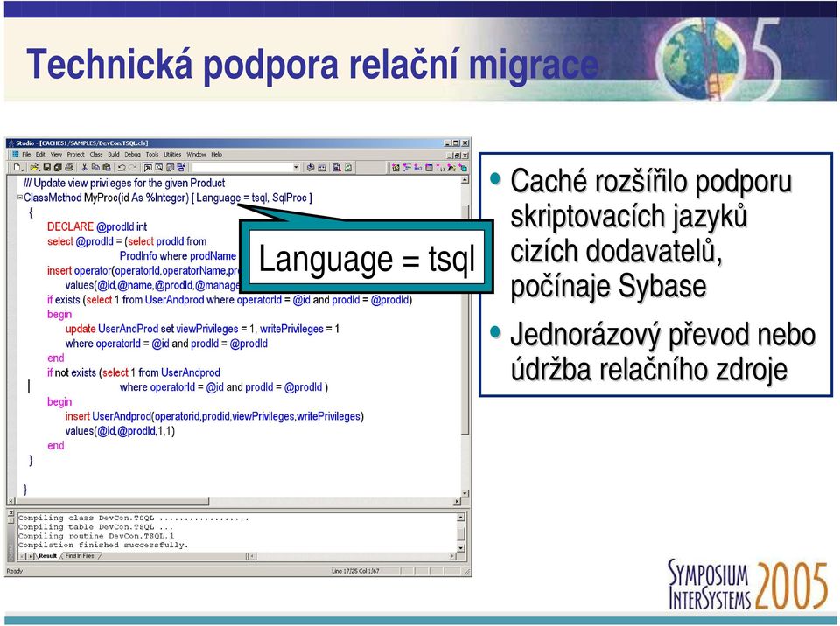Click the second class member toolbar icon
The width and height of the screenshot is (840, 626).
tap(407, 168)
